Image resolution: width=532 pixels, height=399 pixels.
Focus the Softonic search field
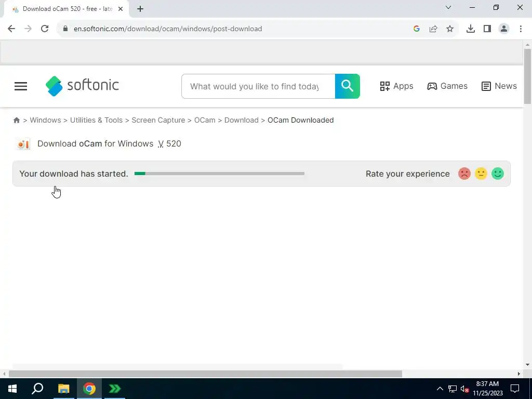[x=258, y=86]
